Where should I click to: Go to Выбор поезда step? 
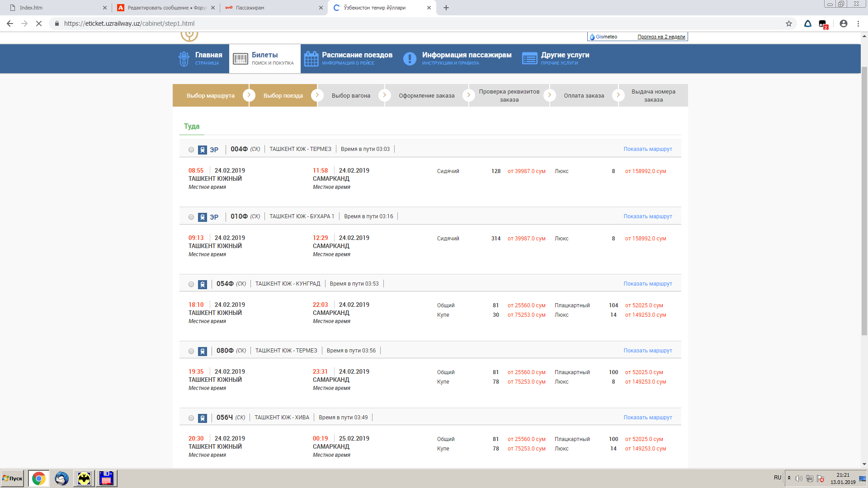coord(283,95)
